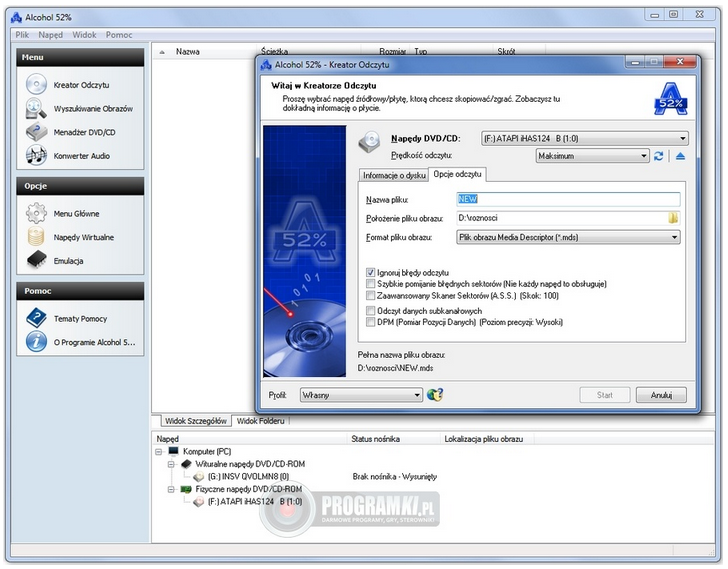Open Format pliku obrazu dropdown

pos(568,237)
